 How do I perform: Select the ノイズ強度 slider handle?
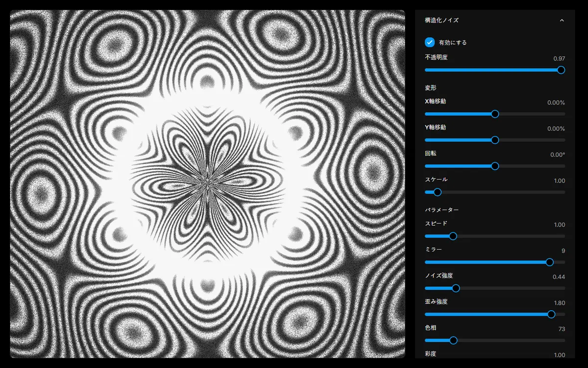456,288
